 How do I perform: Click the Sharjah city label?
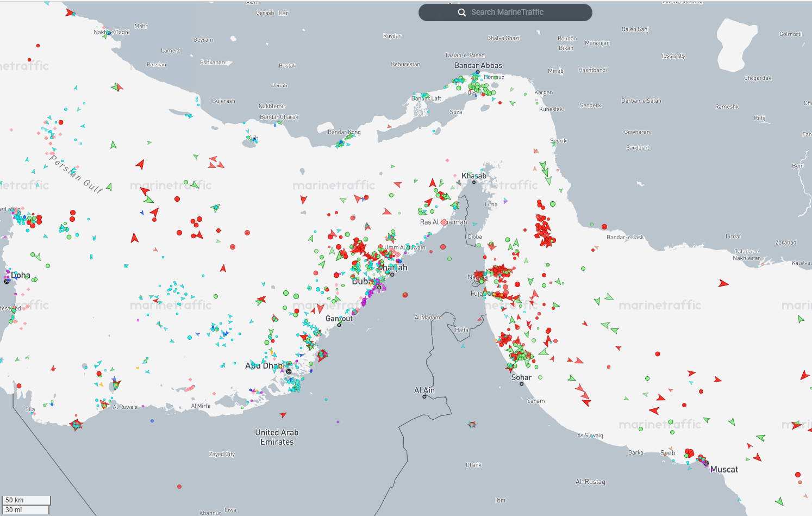click(x=393, y=268)
